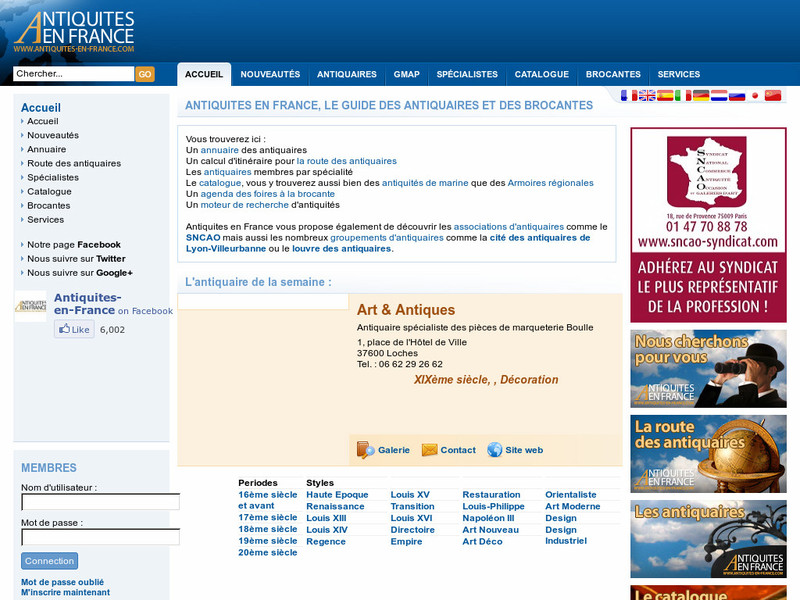Select the Design Industriel style

(566, 535)
